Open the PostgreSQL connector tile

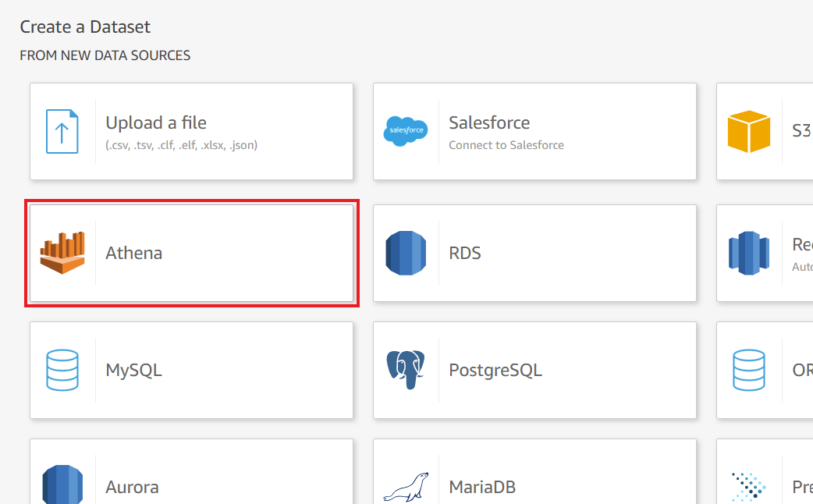point(534,370)
